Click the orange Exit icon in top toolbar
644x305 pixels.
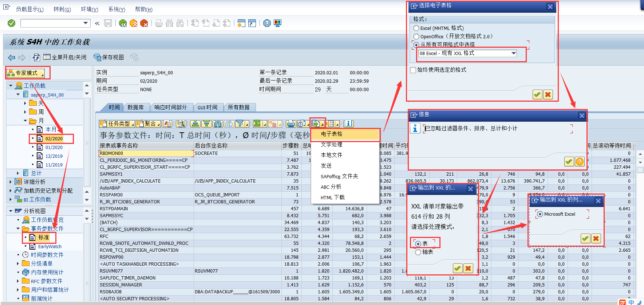pyautogui.click(x=134, y=23)
